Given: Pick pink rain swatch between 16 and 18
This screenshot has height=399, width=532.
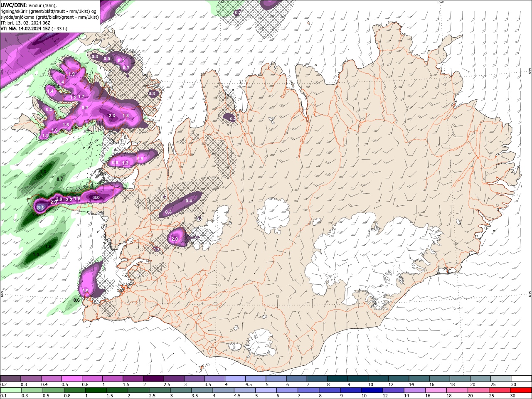Looking at the screenshot, I should pos(436,390).
